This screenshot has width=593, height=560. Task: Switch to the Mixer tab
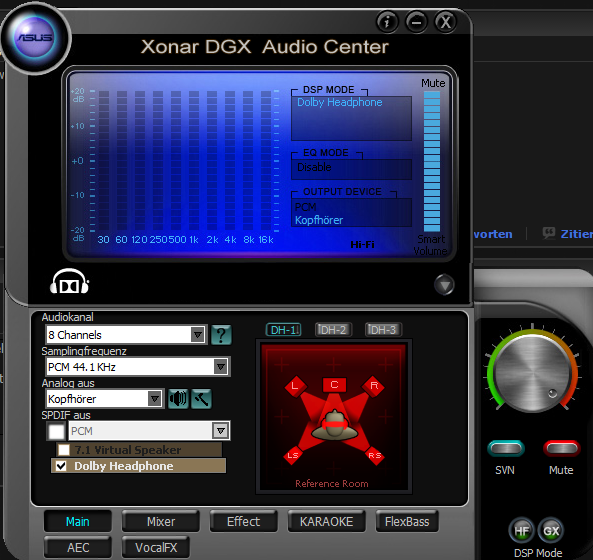[x=161, y=521]
